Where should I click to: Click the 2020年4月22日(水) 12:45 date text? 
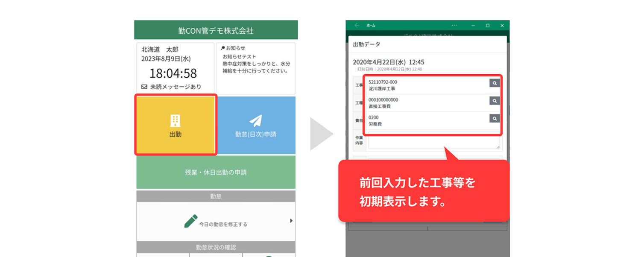coord(388,62)
